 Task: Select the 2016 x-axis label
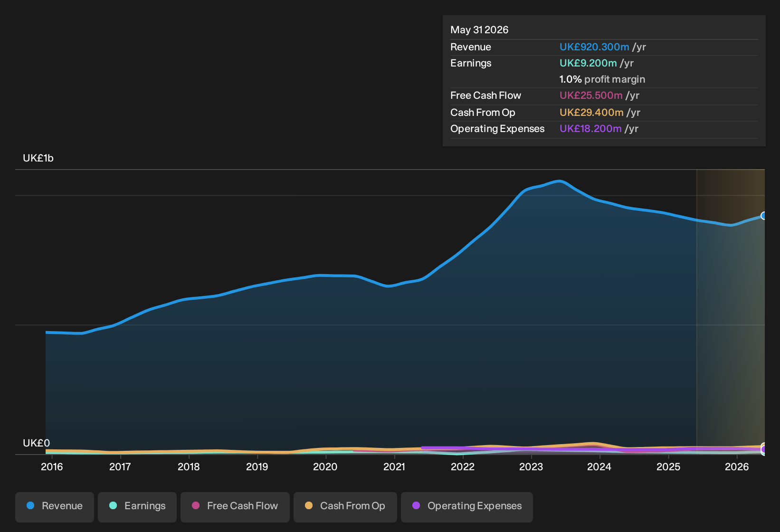52,467
